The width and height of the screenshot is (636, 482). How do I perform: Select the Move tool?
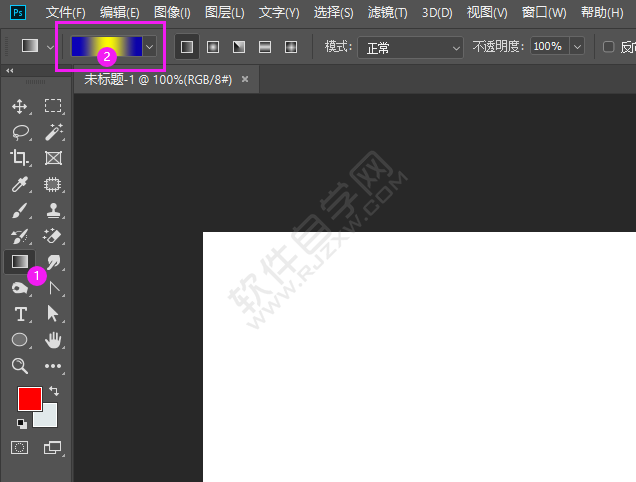click(x=19, y=106)
